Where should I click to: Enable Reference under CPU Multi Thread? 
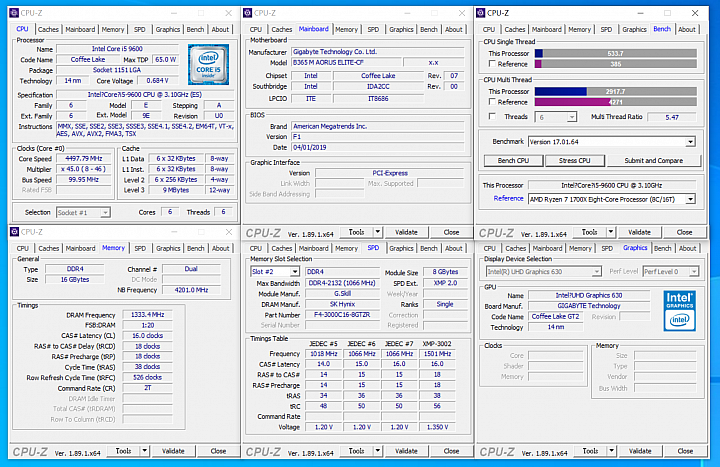tap(492, 102)
